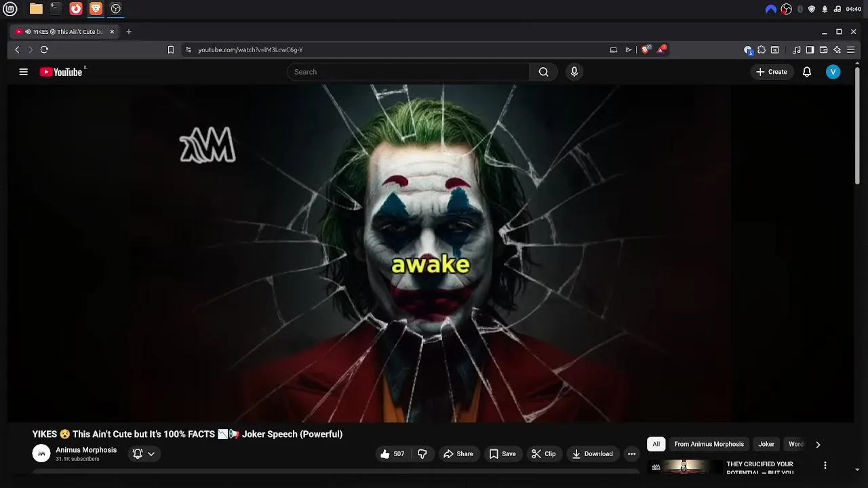This screenshot has height=488, width=868.
Task: Click the 04:40 clock in panel
Action: click(x=854, y=9)
